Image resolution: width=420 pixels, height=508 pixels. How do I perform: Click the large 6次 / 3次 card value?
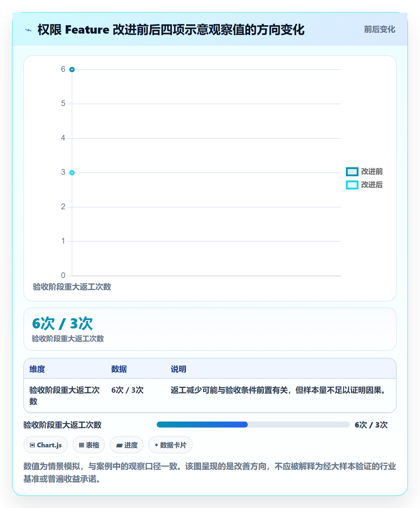click(x=62, y=323)
